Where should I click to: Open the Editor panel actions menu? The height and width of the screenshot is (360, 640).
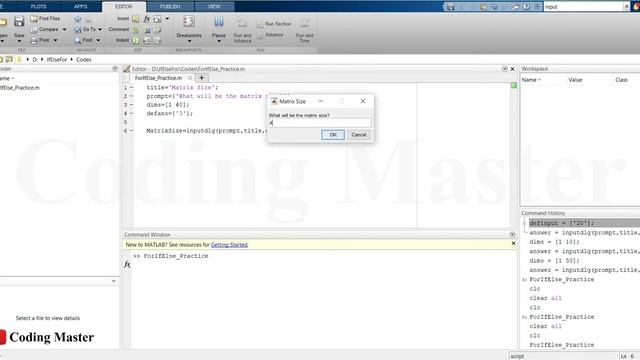tap(505, 69)
